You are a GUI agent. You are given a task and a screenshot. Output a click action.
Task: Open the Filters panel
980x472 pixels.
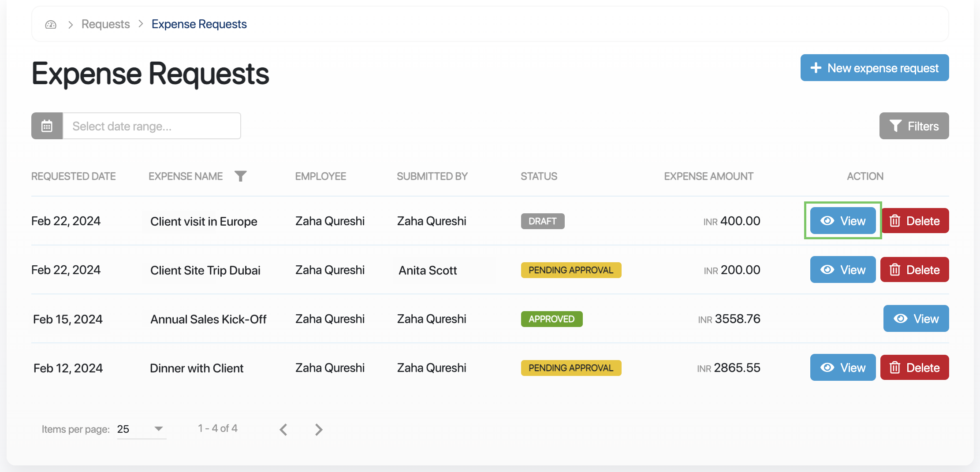coord(914,126)
